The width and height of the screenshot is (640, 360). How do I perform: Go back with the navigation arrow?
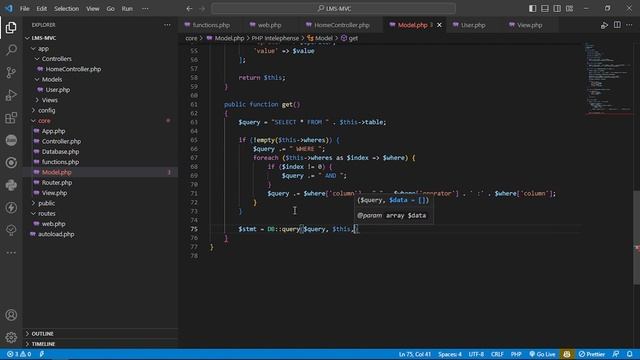[x=189, y=9]
